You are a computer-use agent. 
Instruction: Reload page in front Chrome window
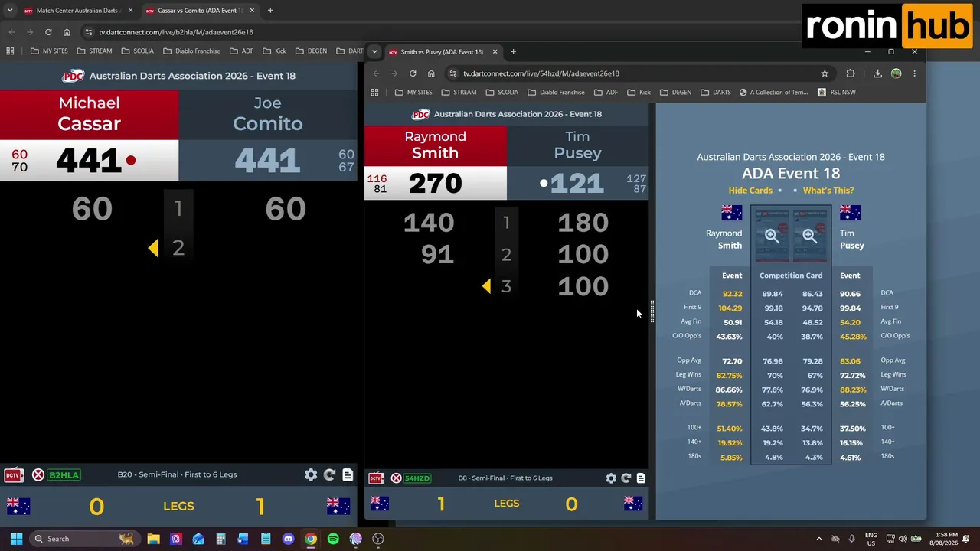[413, 73]
